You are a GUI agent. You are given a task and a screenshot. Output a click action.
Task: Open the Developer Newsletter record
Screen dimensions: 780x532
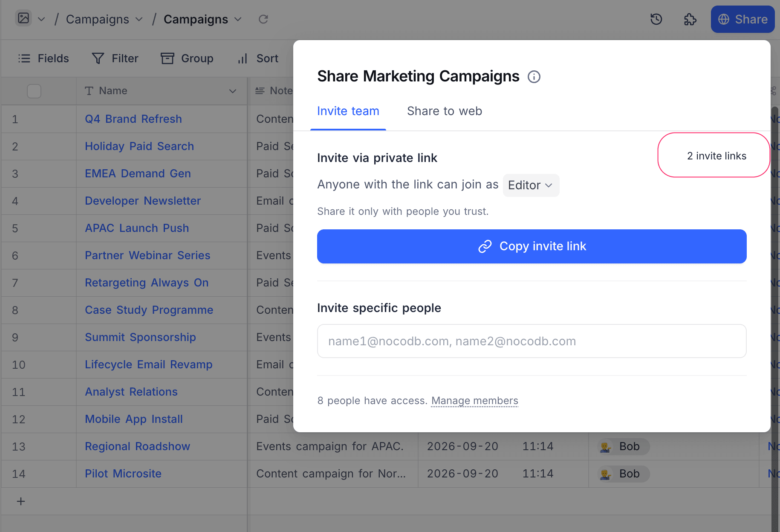143,201
